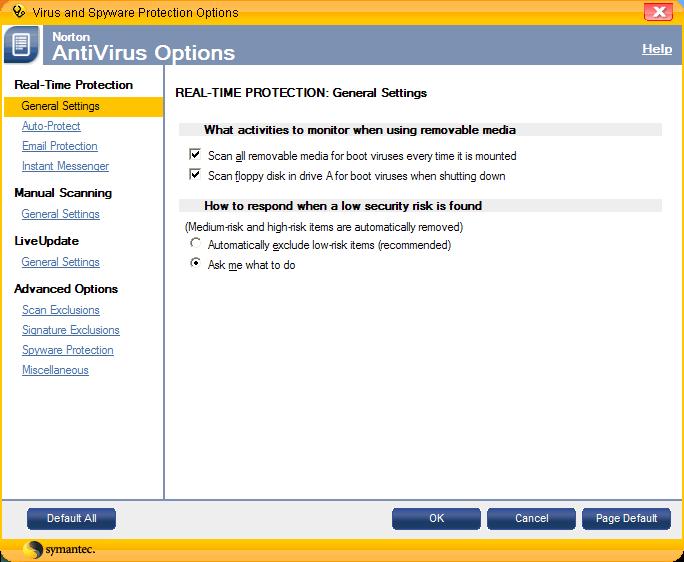Go to Spyware Protection options

(x=68, y=350)
